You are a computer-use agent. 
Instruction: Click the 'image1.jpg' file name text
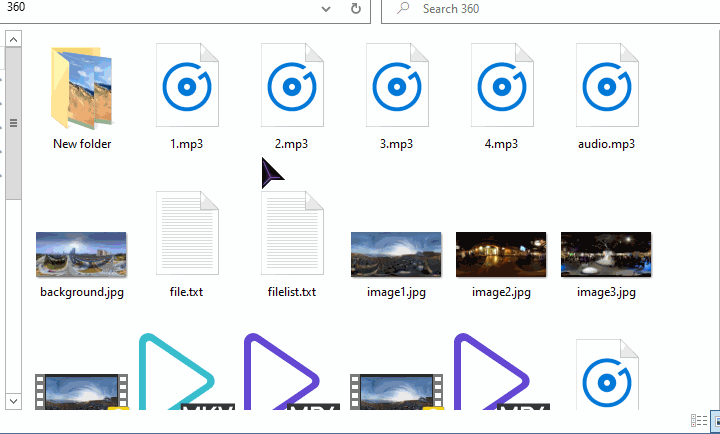[396, 292]
